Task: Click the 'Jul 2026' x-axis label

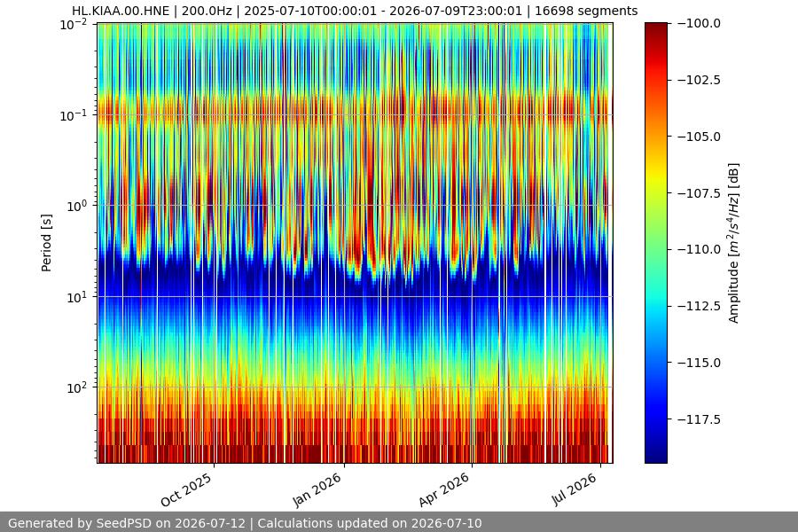Action: coord(574,489)
